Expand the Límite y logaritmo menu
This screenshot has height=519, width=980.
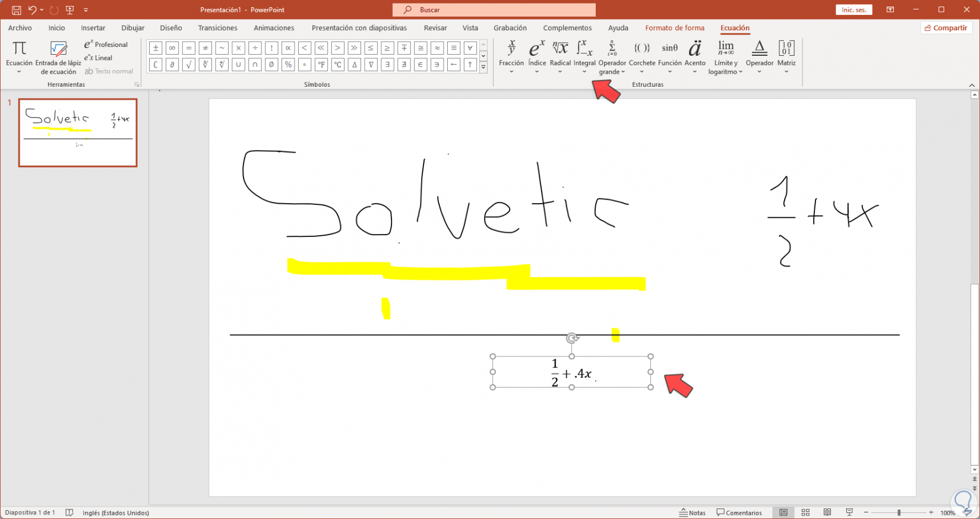pyautogui.click(x=726, y=58)
